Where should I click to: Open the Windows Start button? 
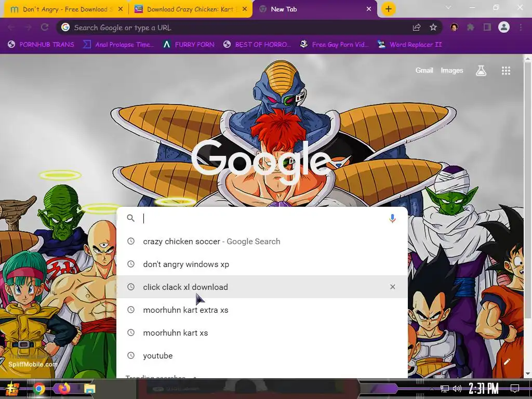point(12,389)
